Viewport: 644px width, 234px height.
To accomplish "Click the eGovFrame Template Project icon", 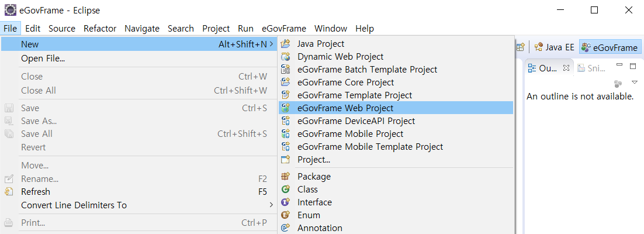I will click(285, 95).
